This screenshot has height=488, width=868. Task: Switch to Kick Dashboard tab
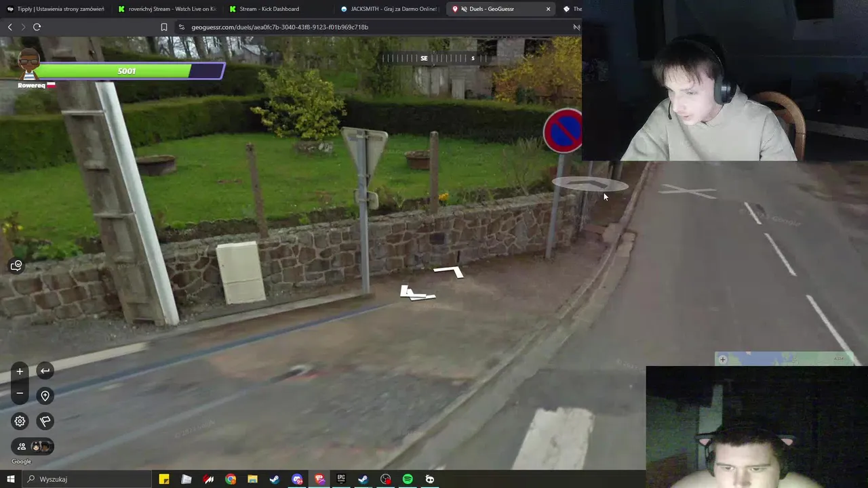pyautogui.click(x=278, y=9)
